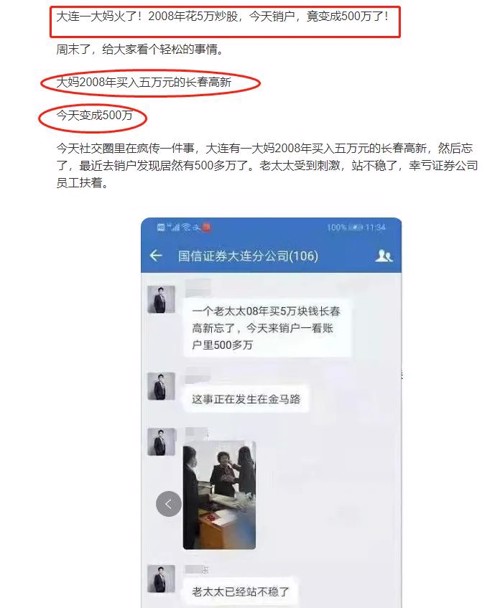
Task: Tap the red notification icon in status bar
Action: click(x=206, y=227)
